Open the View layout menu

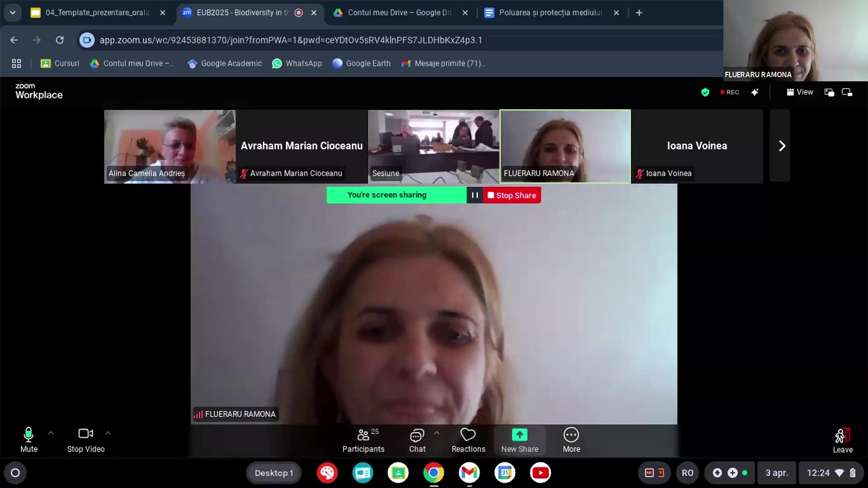[x=800, y=92]
